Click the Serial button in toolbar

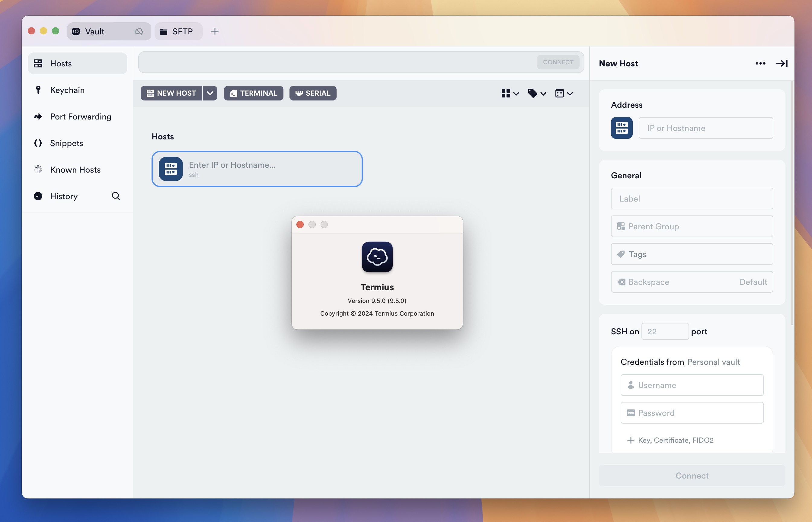(312, 93)
